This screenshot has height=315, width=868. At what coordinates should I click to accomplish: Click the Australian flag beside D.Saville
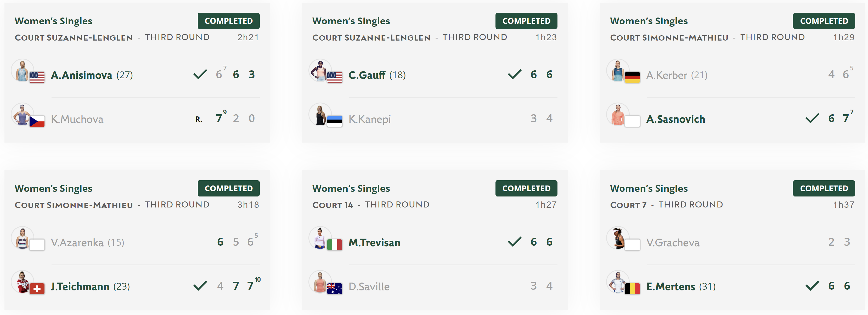point(335,289)
